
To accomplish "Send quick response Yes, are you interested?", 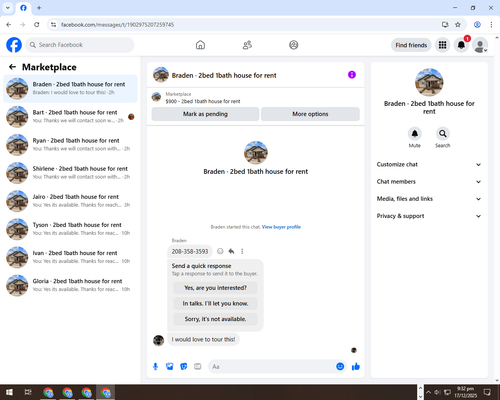I will 215,288.
